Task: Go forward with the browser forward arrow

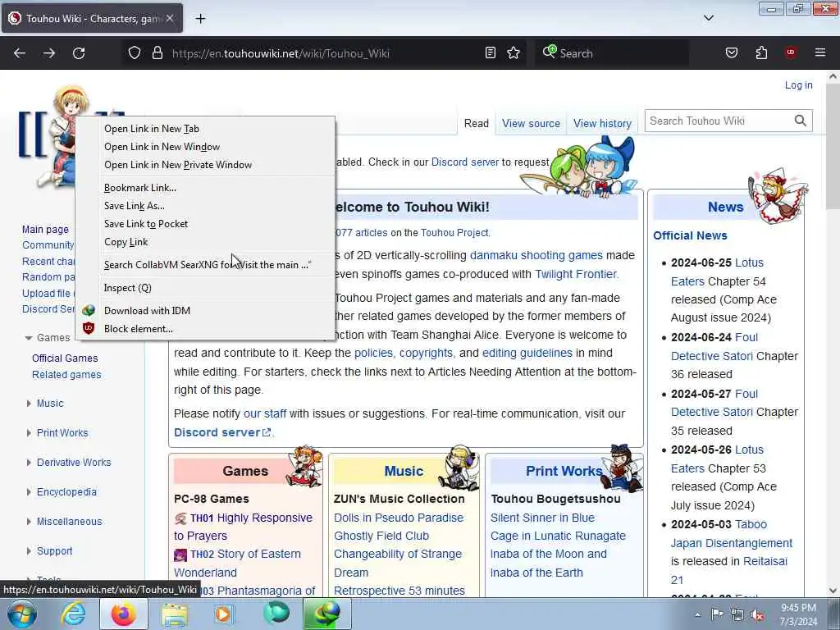Action: click(49, 53)
